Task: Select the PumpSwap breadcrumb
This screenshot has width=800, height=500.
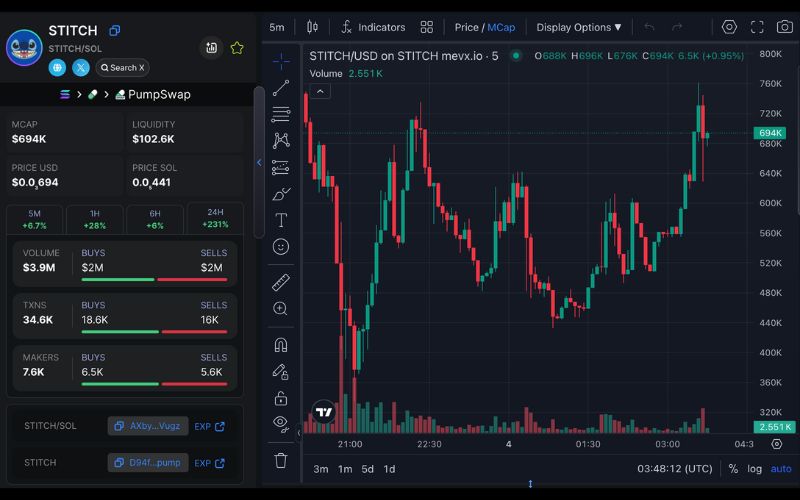Action: pyautogui.click(x=153, y=94)
